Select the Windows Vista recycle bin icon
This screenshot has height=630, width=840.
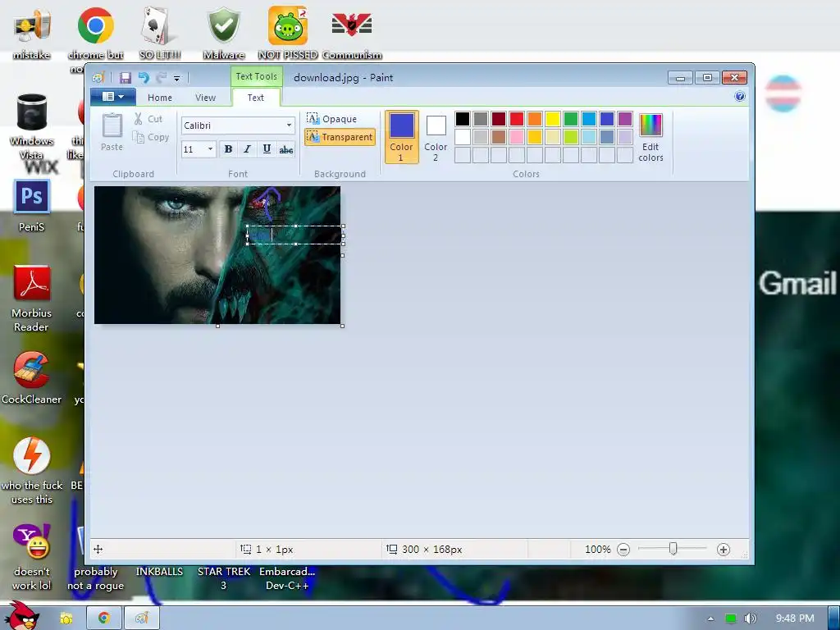(32, 126)
